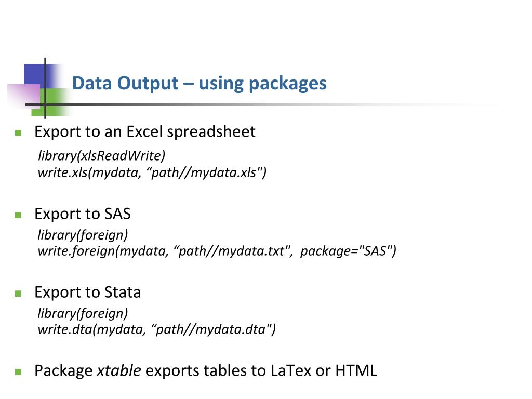Click the 'LaTex or HTML' text

(x=324, y=370)
